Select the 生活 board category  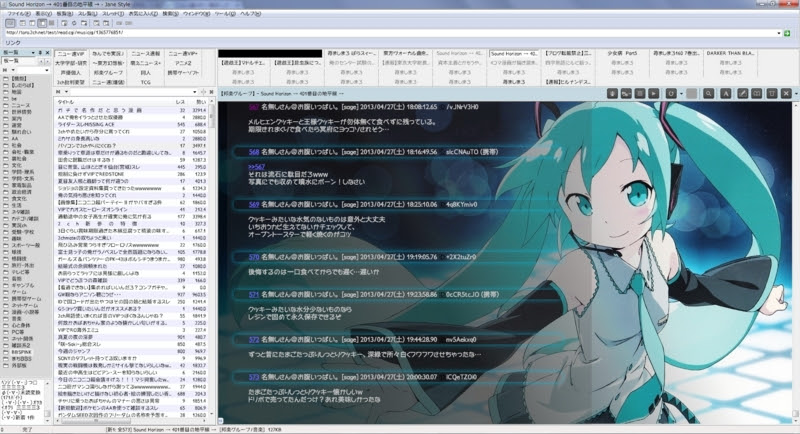pyautogui.click(x=17, y=205)
